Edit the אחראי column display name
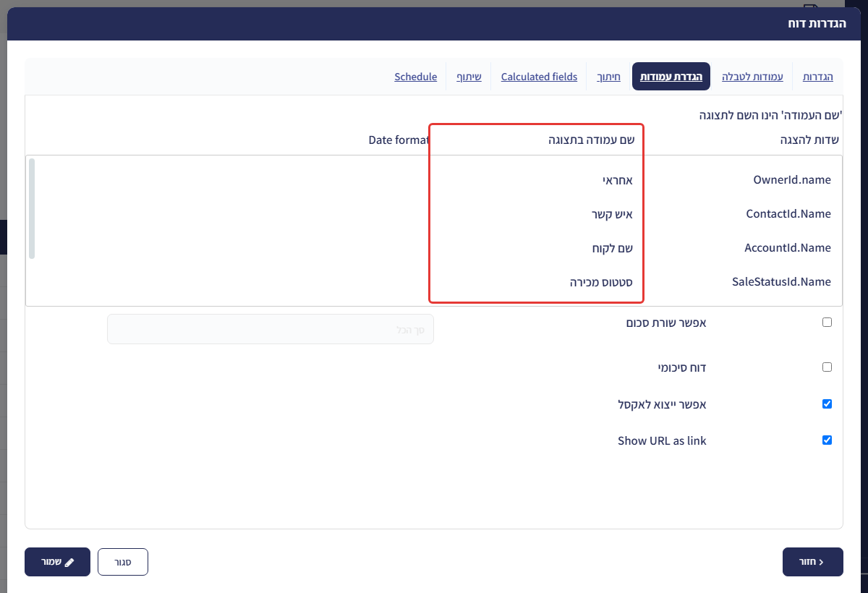 537,180
